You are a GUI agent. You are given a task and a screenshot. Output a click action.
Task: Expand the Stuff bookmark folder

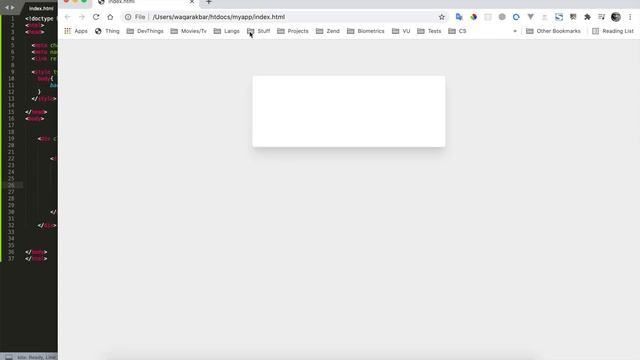pos(258,31)
